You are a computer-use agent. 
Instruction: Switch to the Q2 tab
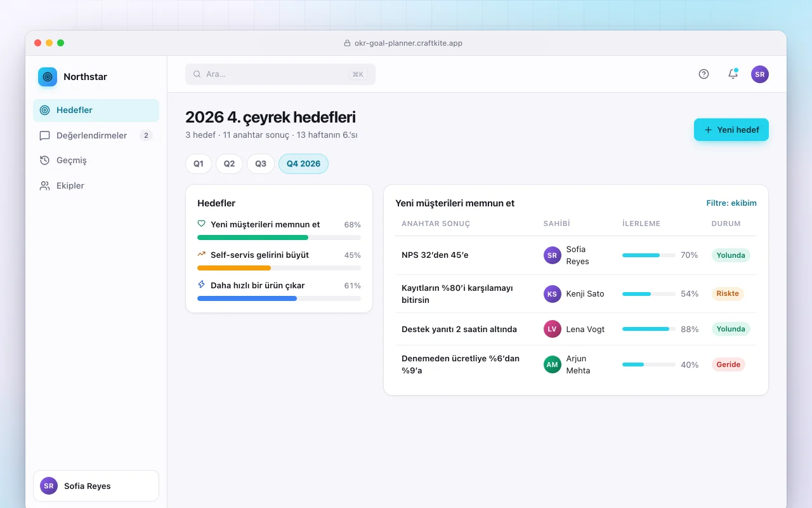pyautogui.click(x=229, y=164)
